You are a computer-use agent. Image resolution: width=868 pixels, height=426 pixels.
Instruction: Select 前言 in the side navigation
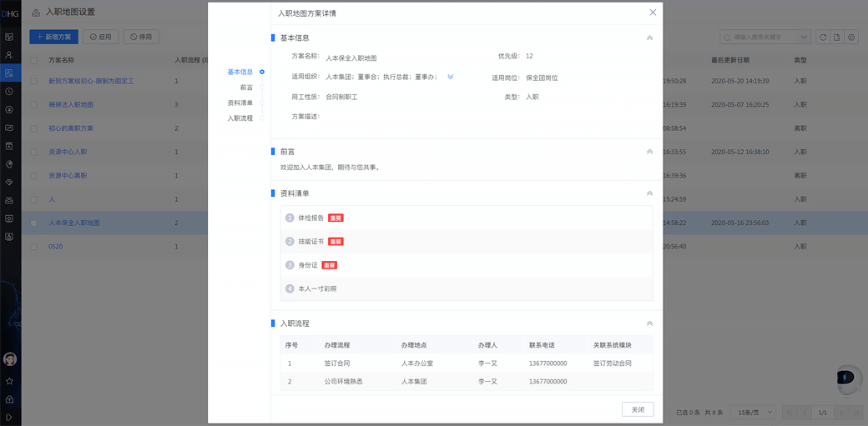click(x=246, y=88)
